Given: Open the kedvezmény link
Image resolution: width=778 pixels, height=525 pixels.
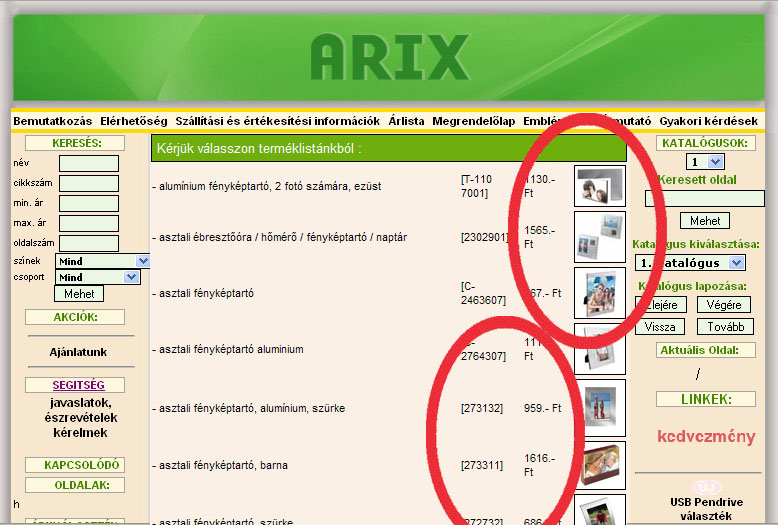Looking at the screenshot, I should pos(706,436).
